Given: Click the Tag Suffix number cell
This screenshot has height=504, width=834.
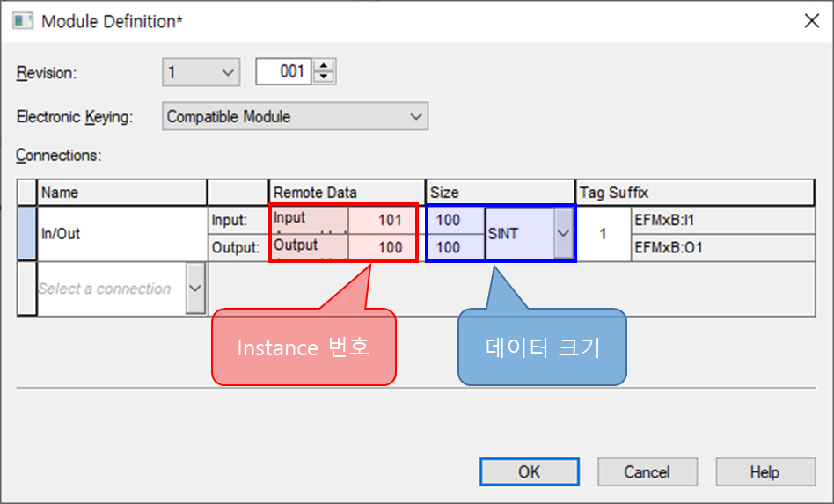Looking at the screenshot, I should [603, 234].
